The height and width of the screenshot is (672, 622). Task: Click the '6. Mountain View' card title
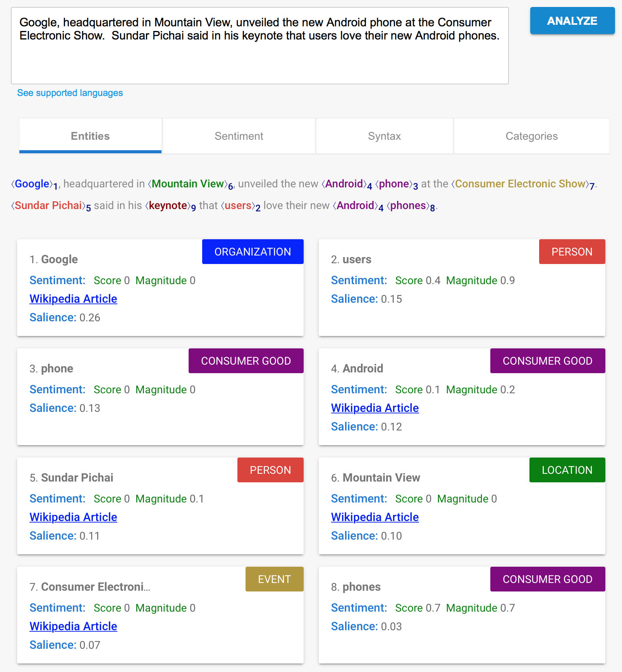coord(376,478)
